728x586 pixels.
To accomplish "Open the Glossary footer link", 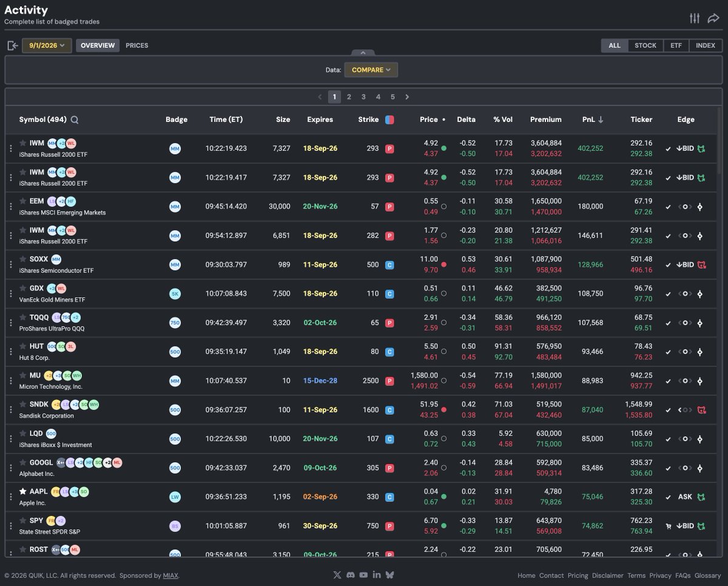I will click(x=707, y=576).
